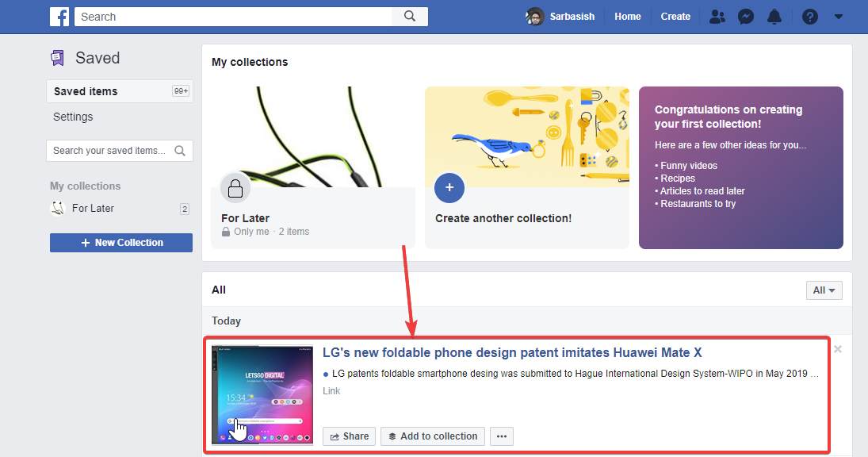Select Saved items in the sidebar
Screen dimensions: 868x457
coord(120,91)
